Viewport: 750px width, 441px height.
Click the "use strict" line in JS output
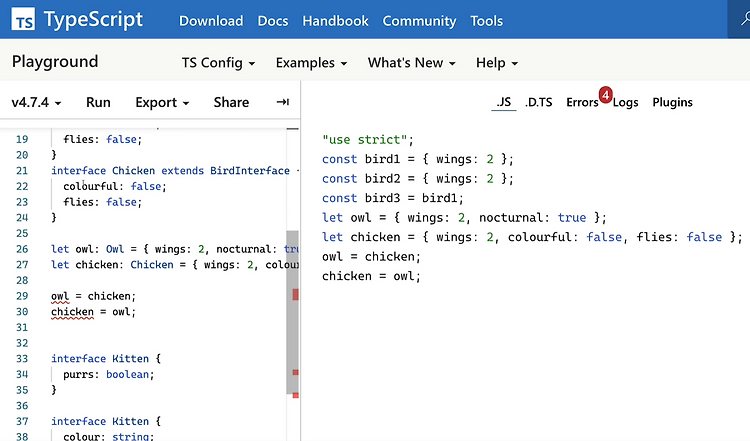[x=368, y=140]
